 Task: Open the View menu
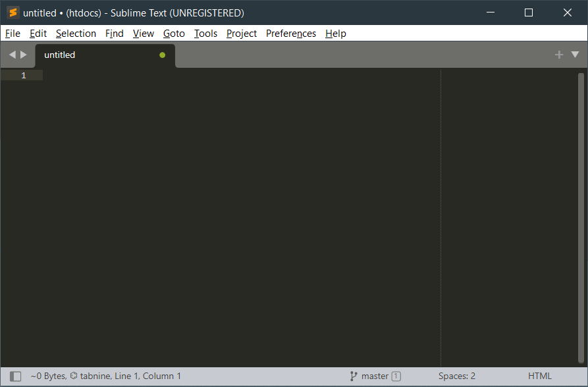click(144, 34)
